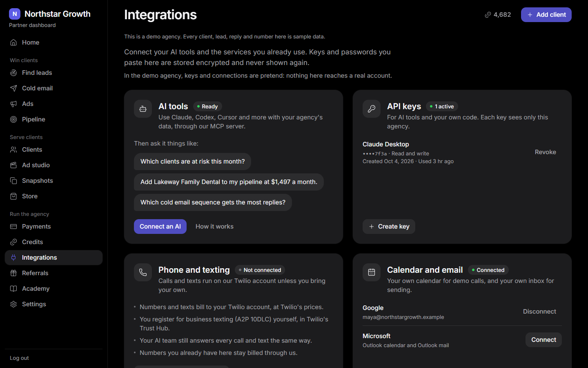Click the Phone and texting handset icon
This screenshot has height=368, width=588.
[x=143, y=272]
